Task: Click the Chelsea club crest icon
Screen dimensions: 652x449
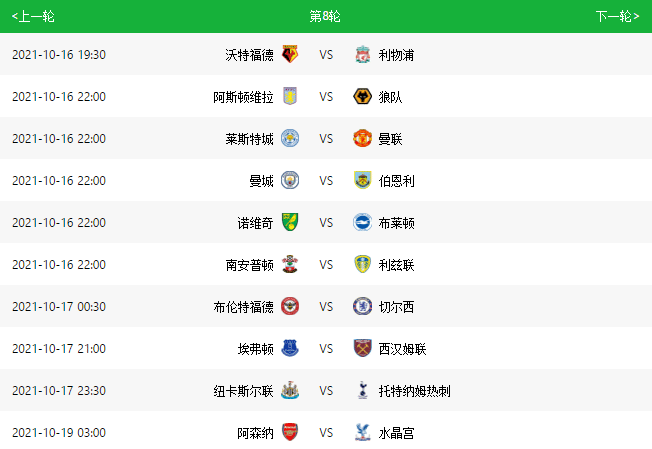Action: [362, 307]
